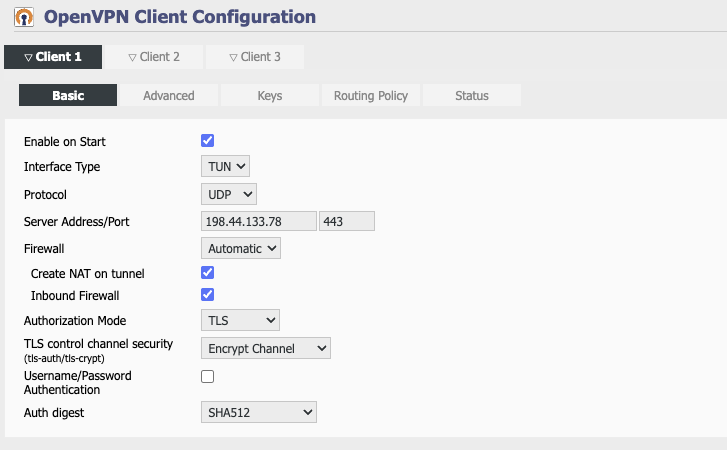Toggle the Inbound Firewall checkbox
Screen dimensions: 727x450
207,294
